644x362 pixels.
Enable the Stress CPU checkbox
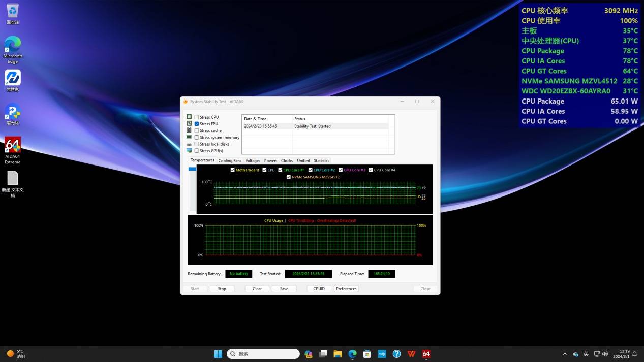(197, 117)
